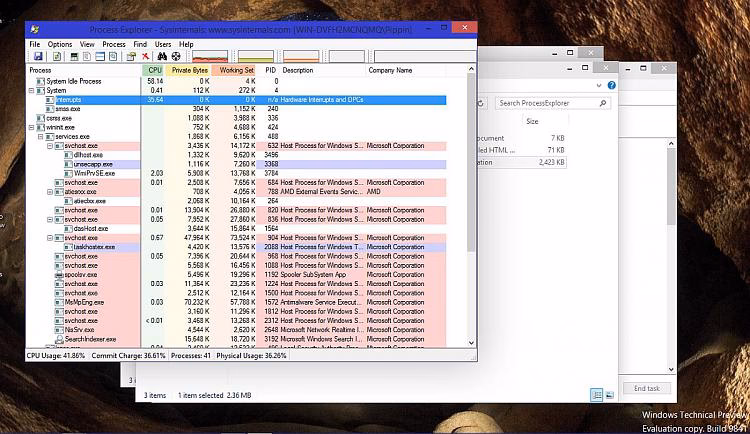Viewport: 750px width, 434px height.
Task: Click Task Manager scrollbar down arrow
Action: (671, 369)
